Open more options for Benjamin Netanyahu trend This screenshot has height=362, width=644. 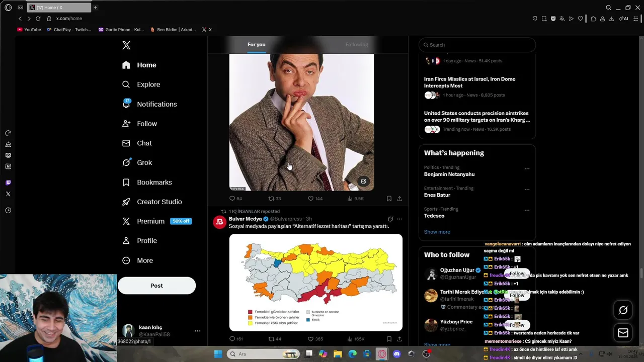pos(527,169)
